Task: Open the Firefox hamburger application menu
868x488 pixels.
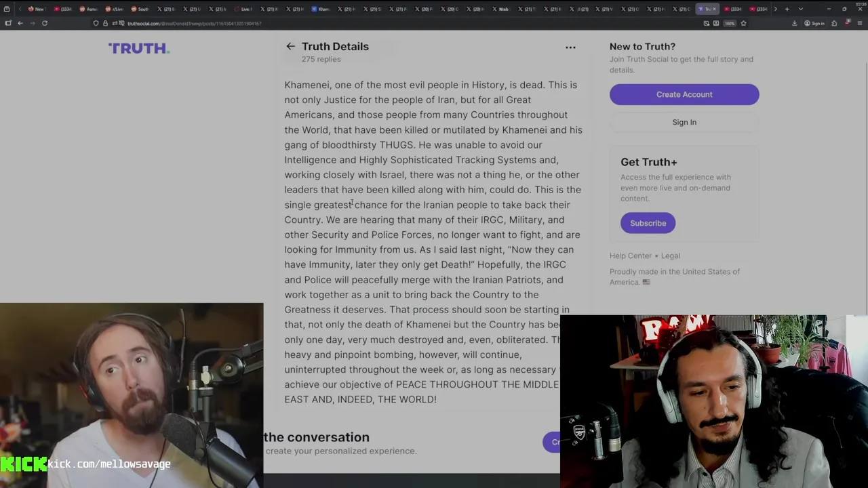Action: click(x=860, y=23)
